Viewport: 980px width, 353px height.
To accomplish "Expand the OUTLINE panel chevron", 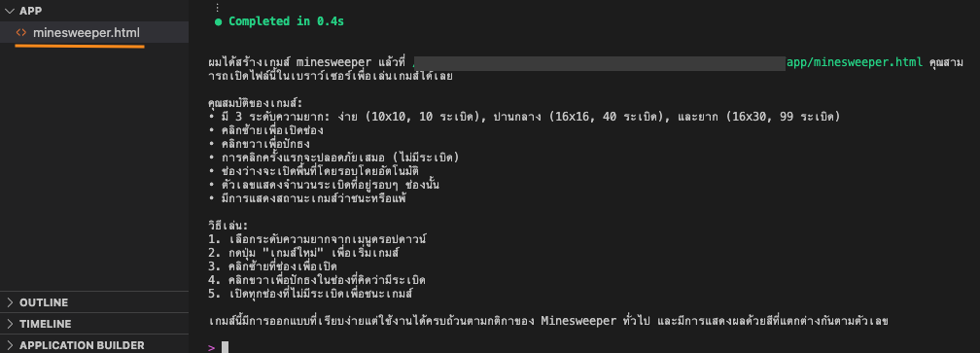I will [x=10, y=302].
